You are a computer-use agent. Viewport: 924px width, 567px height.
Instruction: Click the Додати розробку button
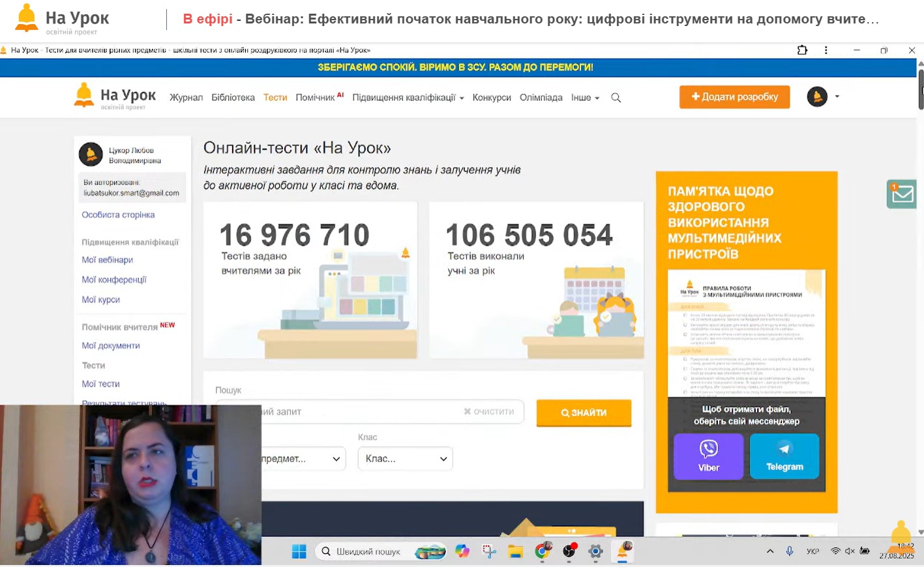(x=734, y=96)
